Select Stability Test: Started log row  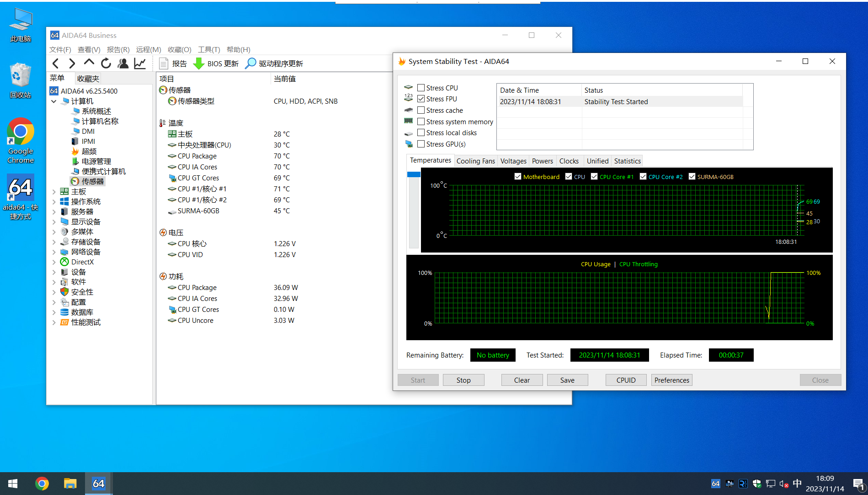click(620, 101)
